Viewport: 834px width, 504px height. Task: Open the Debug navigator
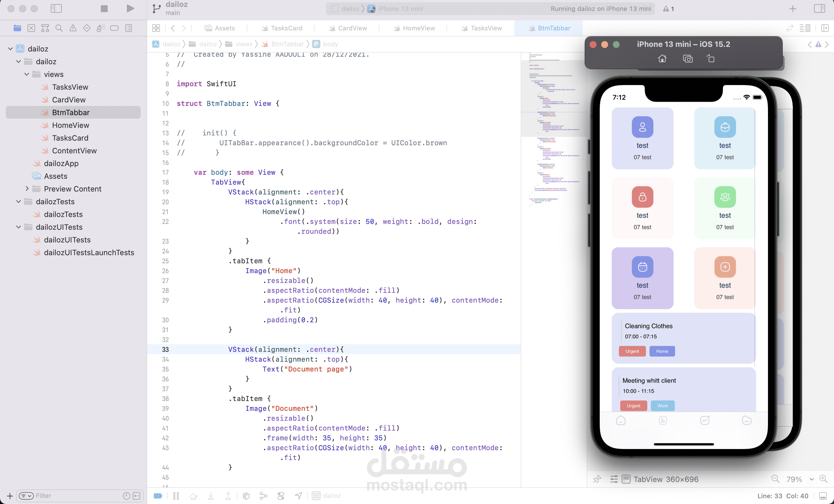point(100,28)
